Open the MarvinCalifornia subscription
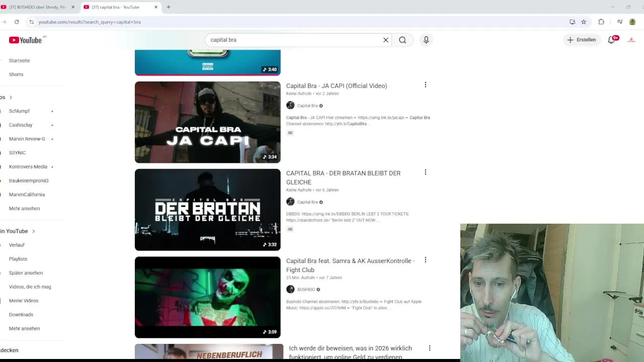 point(27,195)
